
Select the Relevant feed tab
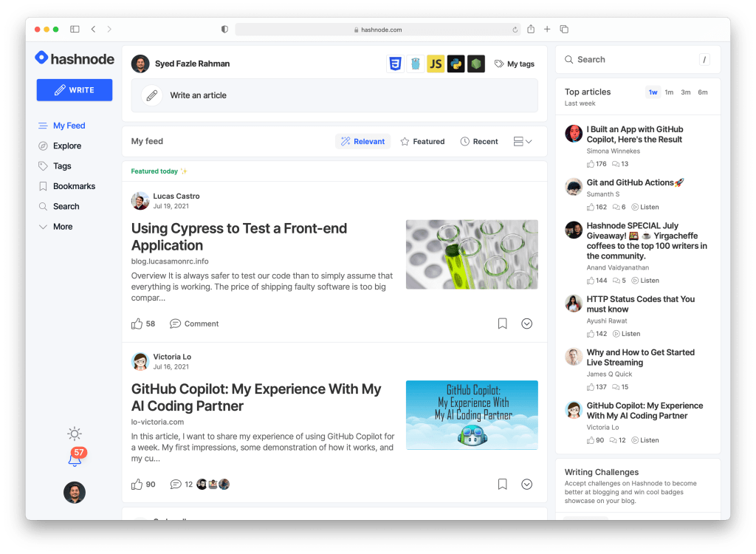pos(362,141)
